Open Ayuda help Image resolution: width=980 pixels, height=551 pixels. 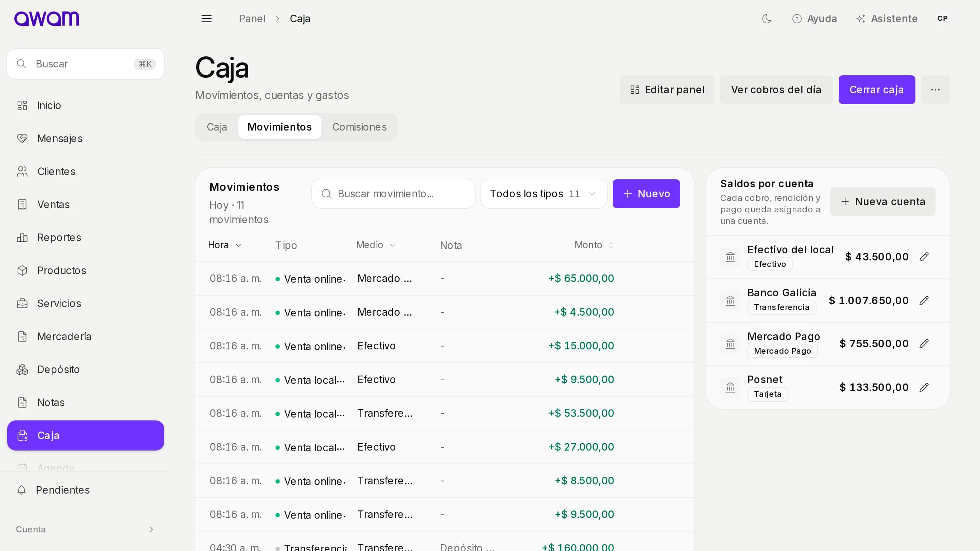pos(815,19)
